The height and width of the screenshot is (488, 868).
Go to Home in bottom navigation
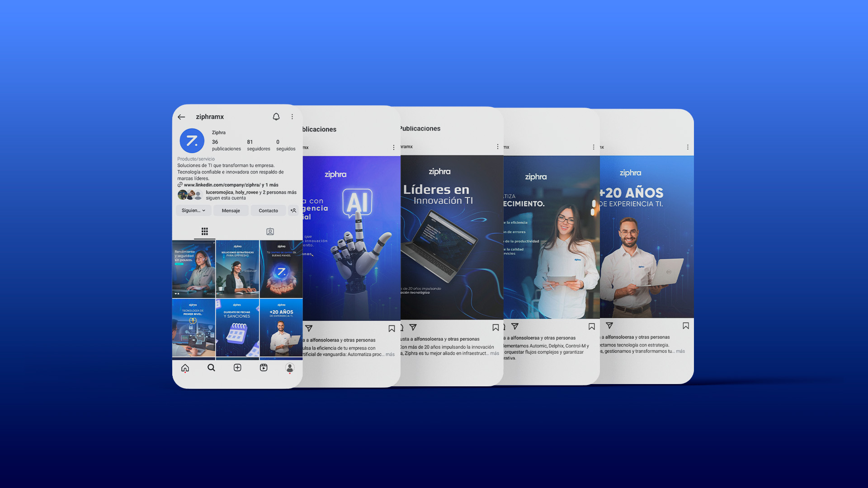[185, 368]
